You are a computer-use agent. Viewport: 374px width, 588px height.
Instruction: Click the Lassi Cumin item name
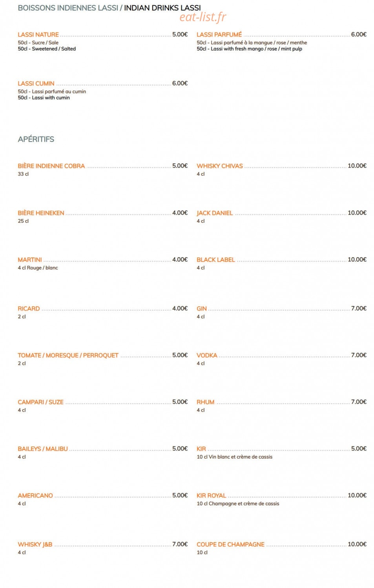point(36,83)
